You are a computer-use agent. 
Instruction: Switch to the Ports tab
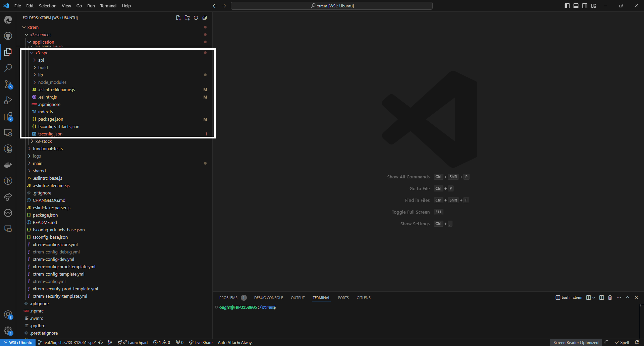(343, 298)
